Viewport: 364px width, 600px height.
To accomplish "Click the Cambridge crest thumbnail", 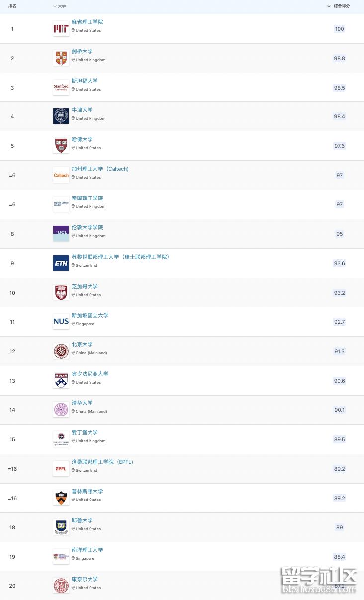I will [61, 58].
